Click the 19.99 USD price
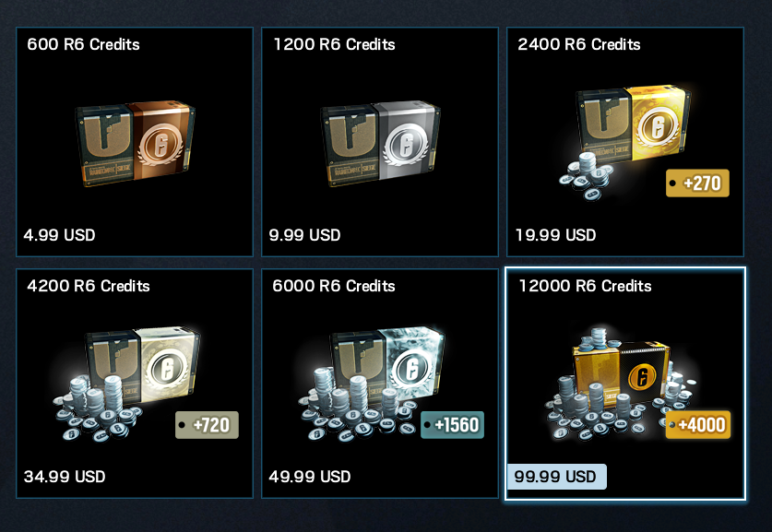This screenshot has height=532, width=772. 555,235
